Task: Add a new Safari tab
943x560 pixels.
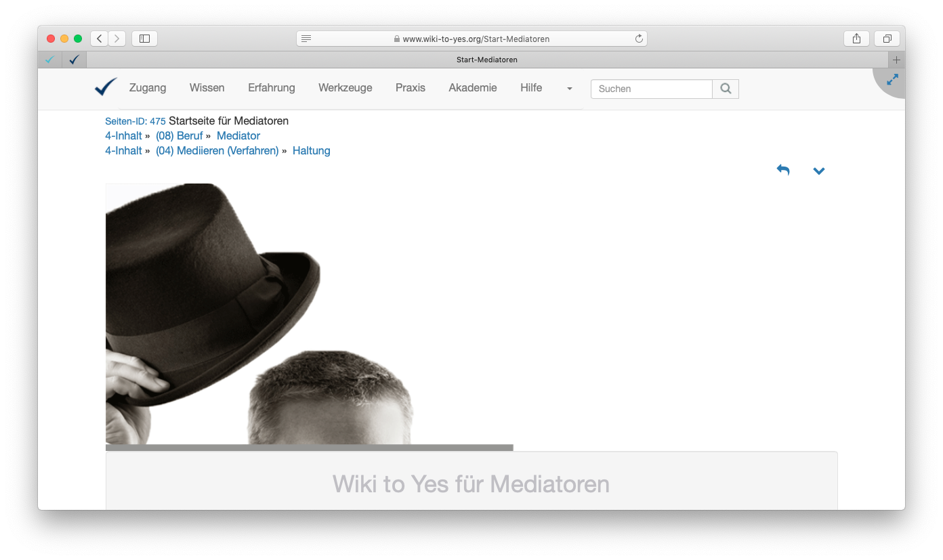Action: coord(896,60)
